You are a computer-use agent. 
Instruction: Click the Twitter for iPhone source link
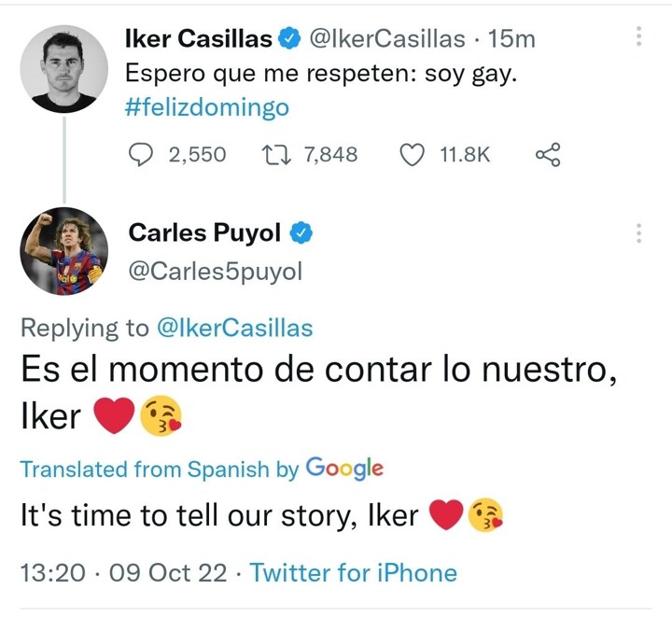click(x=354, y=572)
